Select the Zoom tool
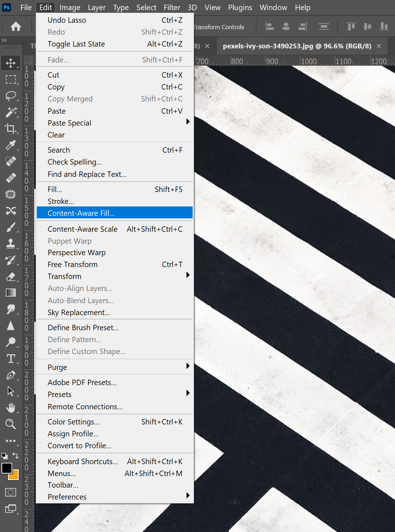395x532 pixels. (11, 424)
